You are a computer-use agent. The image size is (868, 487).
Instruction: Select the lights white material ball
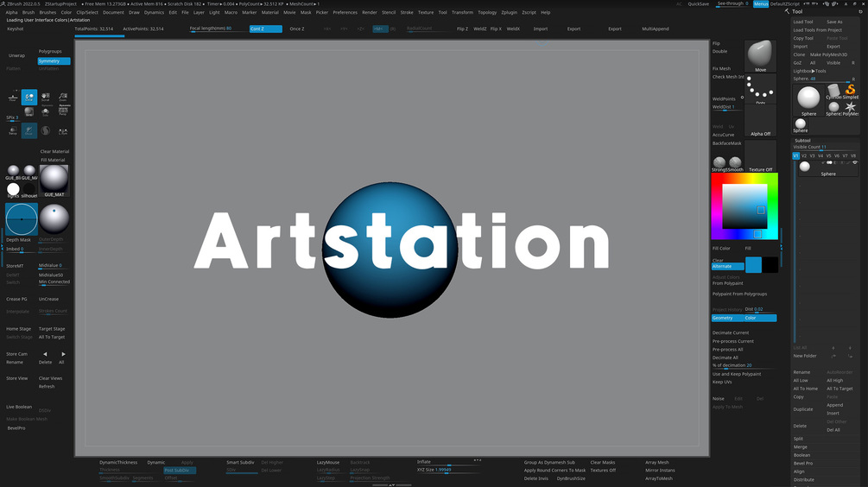(13, 190)
